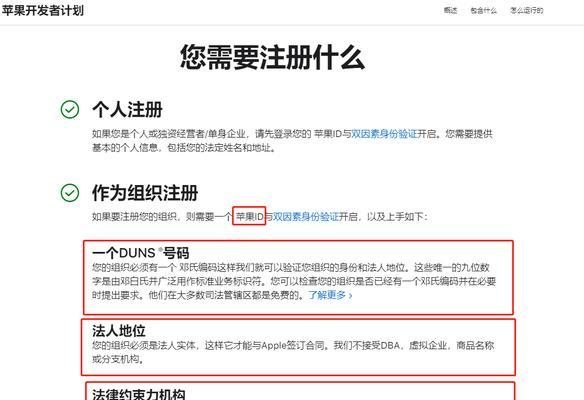This screenshot has width=584, height=400.
Task: Select the 作为组织注册 heading
Action: click(145, 193)
